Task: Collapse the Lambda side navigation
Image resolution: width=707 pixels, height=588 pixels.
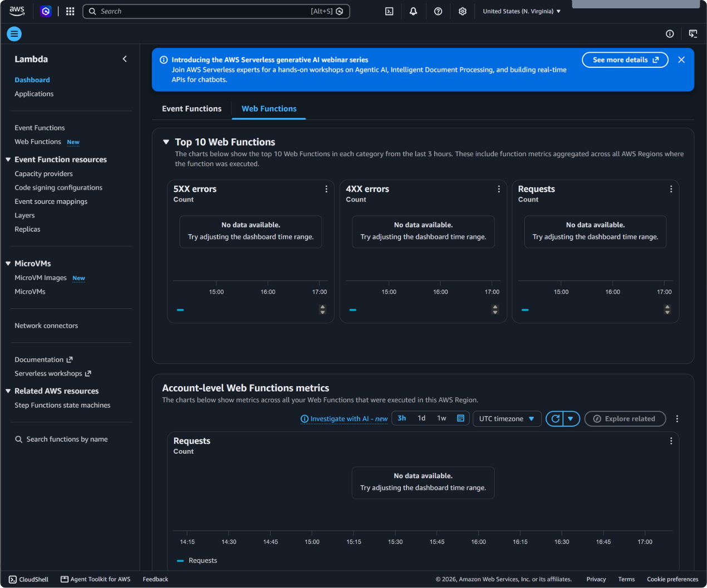Action: coord(125,59)
